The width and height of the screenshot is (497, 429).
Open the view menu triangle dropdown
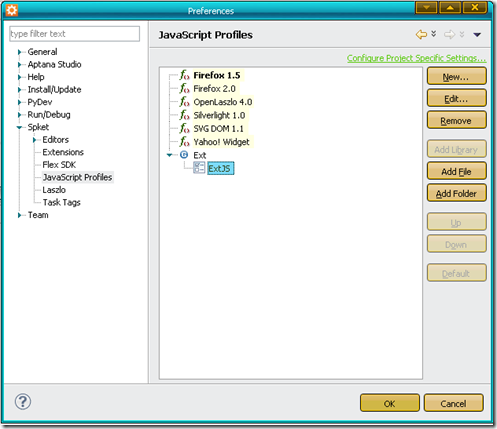coord(477,35)
